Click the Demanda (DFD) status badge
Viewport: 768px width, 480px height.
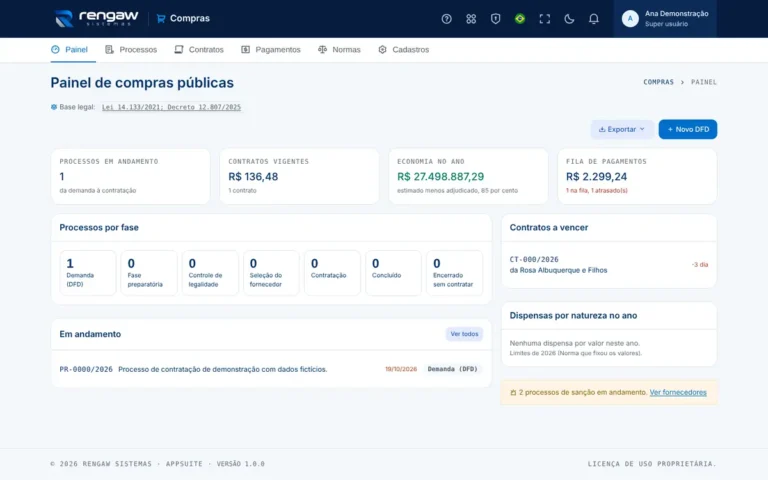point(453,369)
